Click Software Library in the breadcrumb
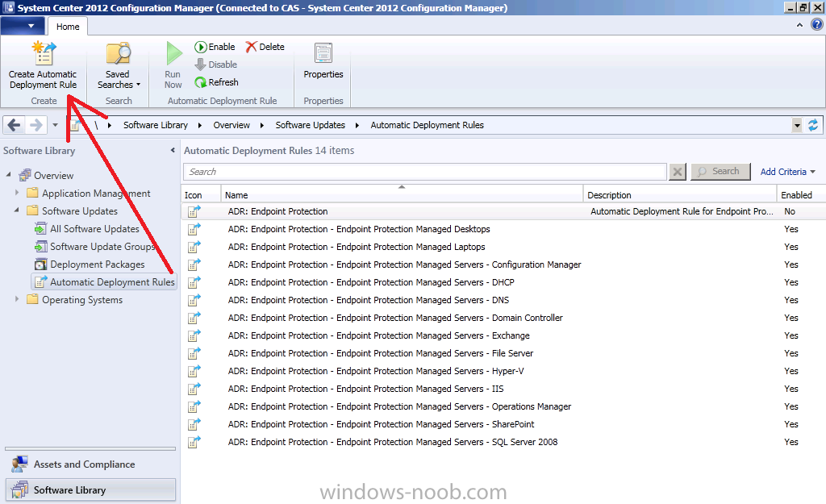The image size is (826, 504). point(156,125)
